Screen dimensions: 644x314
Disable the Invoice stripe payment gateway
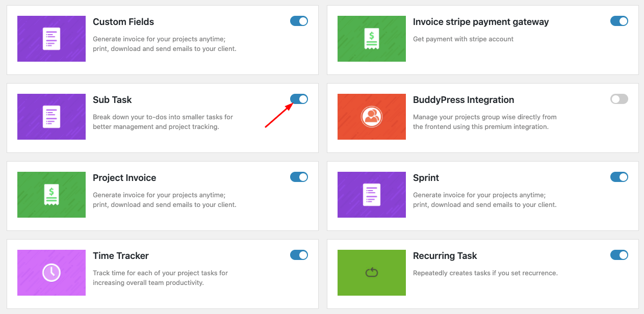[x=619, y=21]
